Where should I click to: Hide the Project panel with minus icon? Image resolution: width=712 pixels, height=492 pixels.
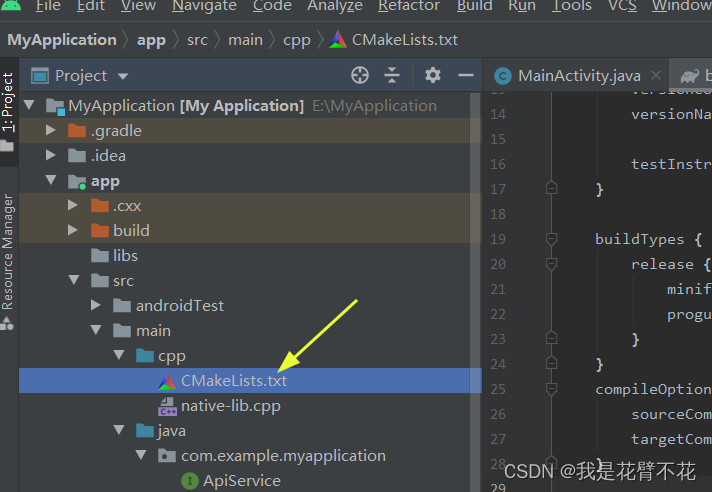(465, 75)
